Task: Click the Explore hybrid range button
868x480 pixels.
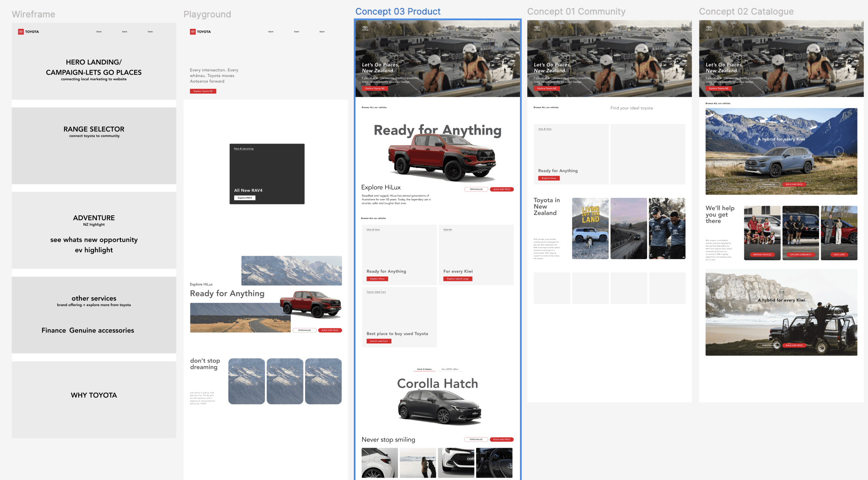Action: tap(458, 279)
